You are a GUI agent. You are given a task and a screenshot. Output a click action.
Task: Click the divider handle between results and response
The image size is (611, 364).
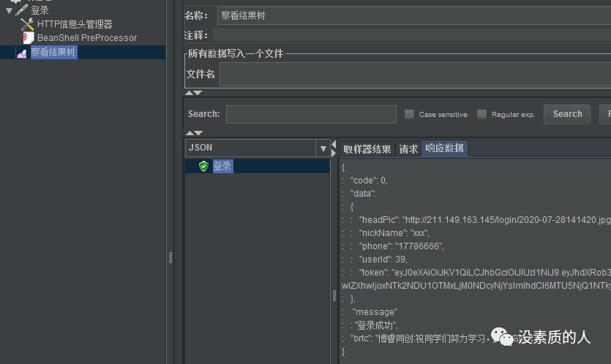coord(334,296)
